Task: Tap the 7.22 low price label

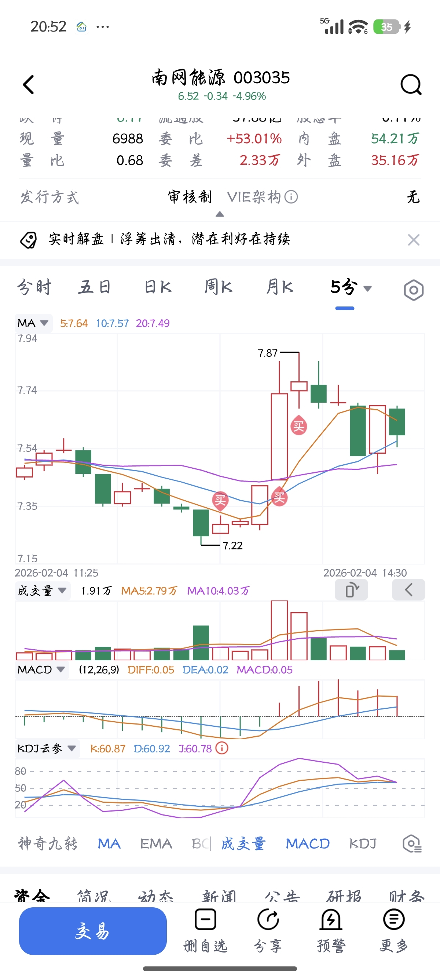Action: click(x=232, y=545)
